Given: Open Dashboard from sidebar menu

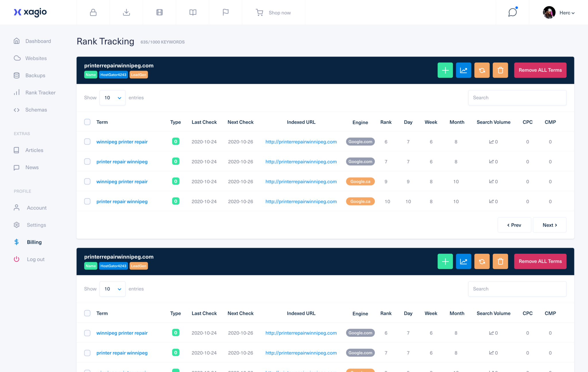Looking at the screenshot, I should click(38, 41).
